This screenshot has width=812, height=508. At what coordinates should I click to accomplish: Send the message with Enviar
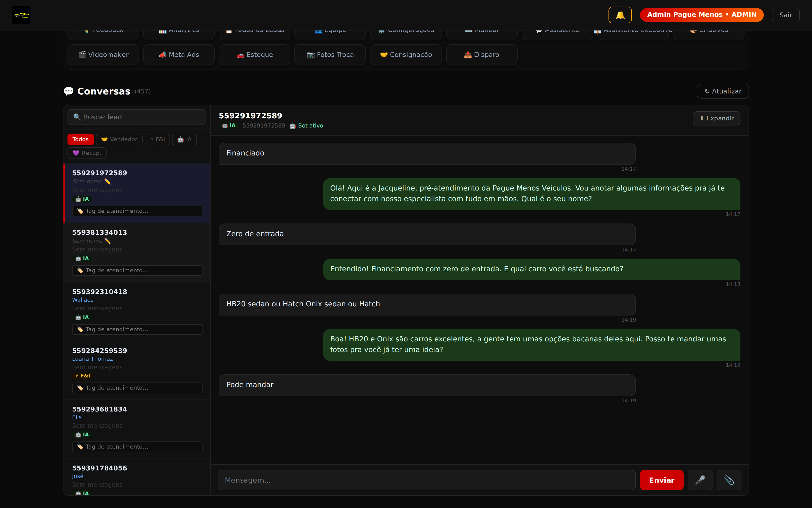pos(662,480)
